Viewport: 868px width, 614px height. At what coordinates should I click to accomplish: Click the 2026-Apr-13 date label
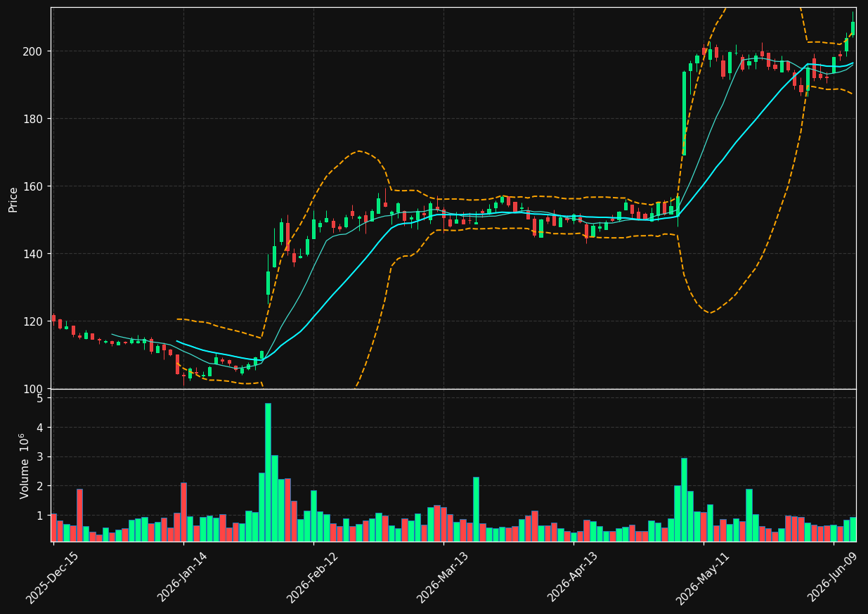(x=574, y=577)
